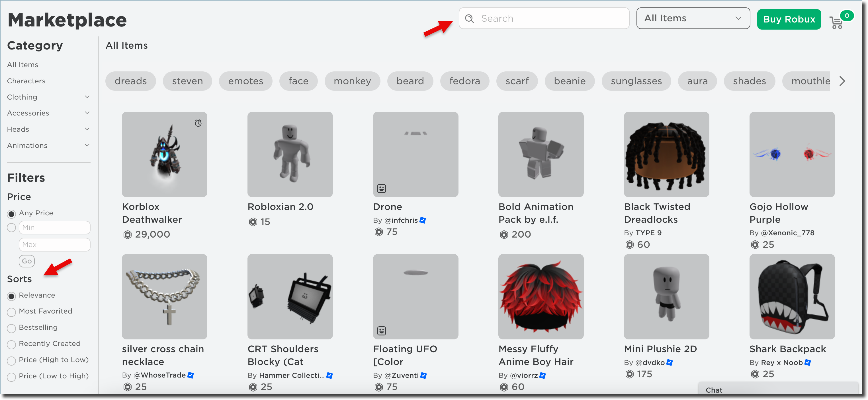
Task: Filter by emotes tag
Action: pos(246,81)
